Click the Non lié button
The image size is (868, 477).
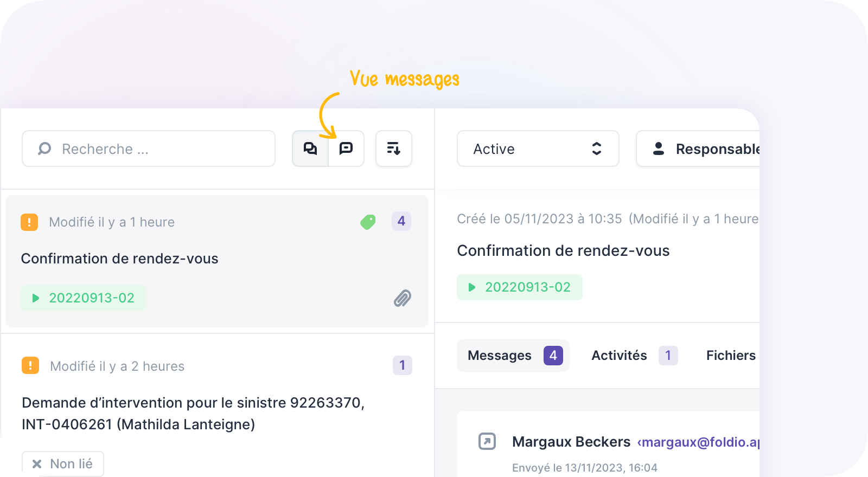[x=63, y=464]
